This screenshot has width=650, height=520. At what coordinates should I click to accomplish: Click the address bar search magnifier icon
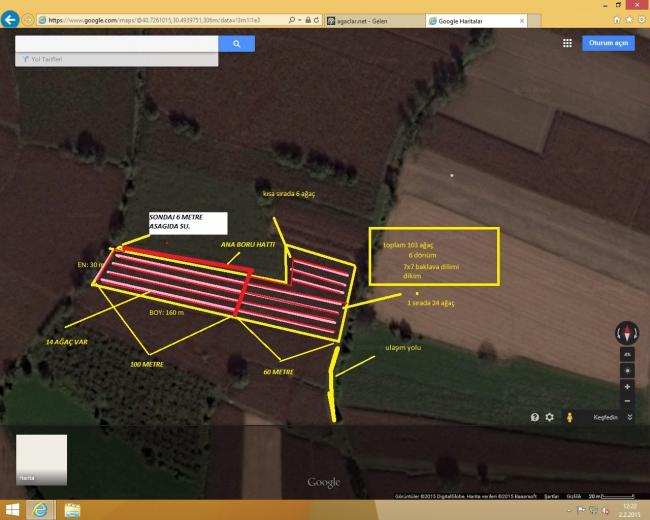(x=292, y=20)
